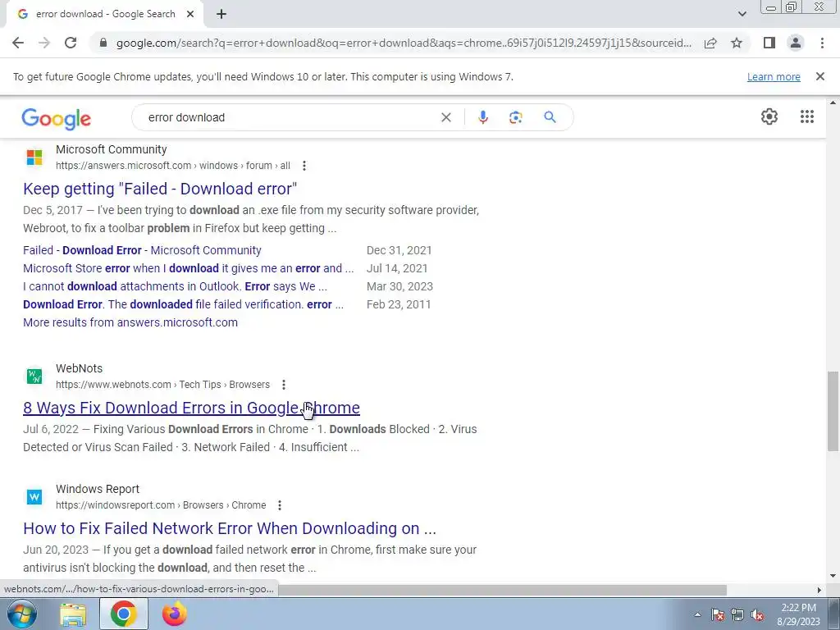Image resolution: width=840 pixels, height=630 pixels.
Task: Click the www.webnots.com URL breadcrumb
Action: 163,385
